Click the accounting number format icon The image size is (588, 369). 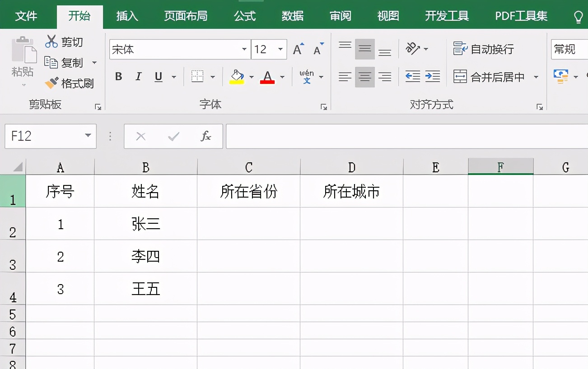561,76
